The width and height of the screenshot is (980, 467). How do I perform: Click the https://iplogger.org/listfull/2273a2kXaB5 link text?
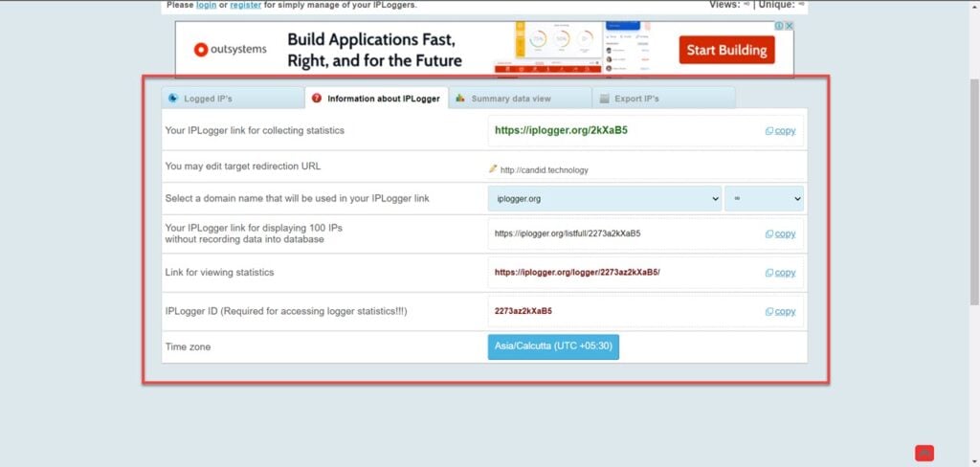coord(568,233)
